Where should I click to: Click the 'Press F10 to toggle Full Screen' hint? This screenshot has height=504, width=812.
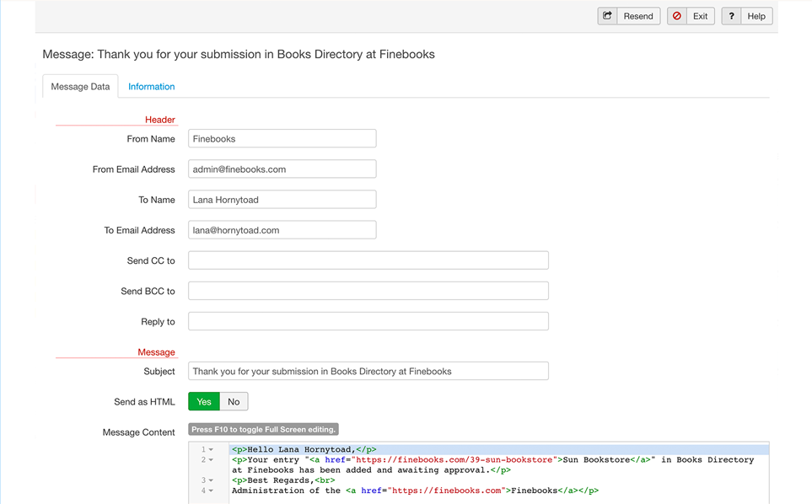[x=263, y=430]
